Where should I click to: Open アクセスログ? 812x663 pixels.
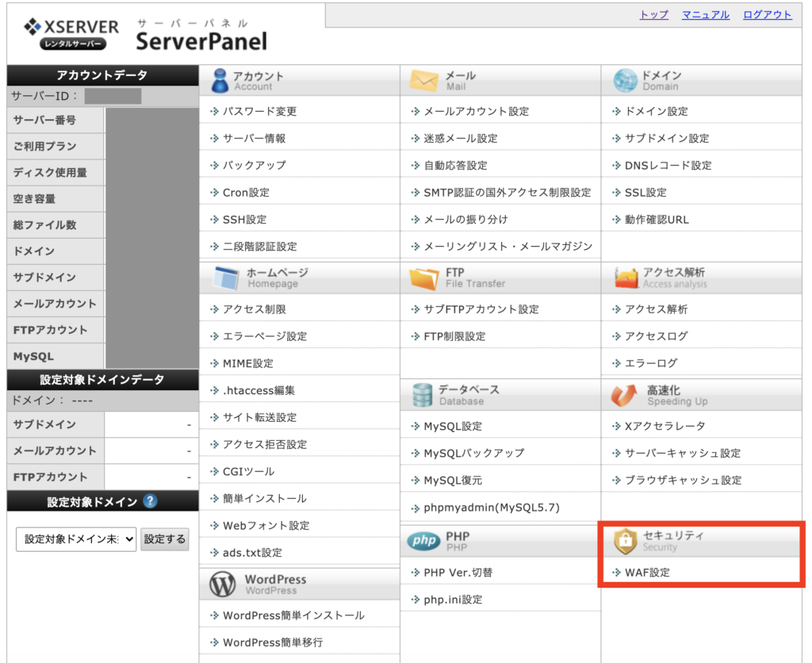click(x=656, y=336)
